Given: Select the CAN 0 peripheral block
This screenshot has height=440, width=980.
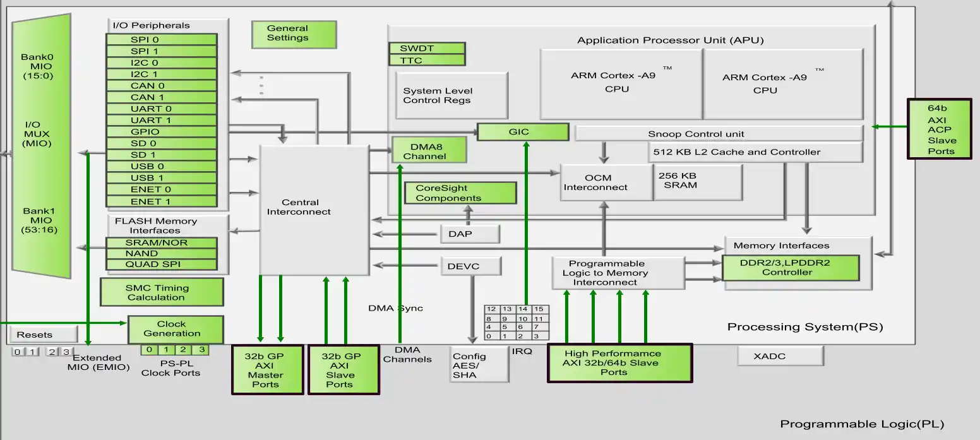Looking at the screenshot, I should (162, 85).
